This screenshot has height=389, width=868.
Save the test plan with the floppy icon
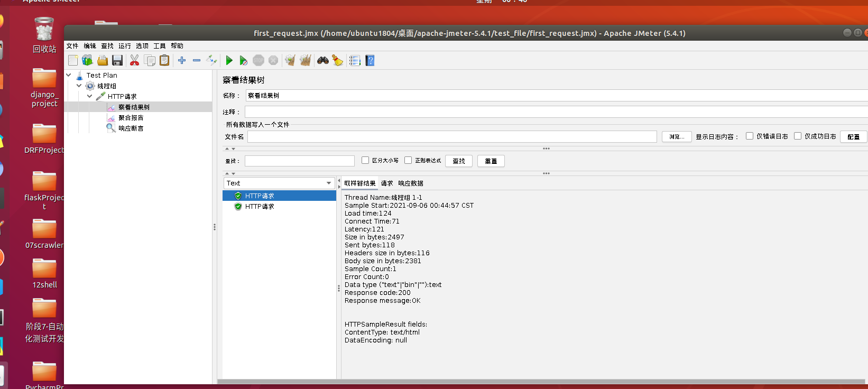click(x=117, y=60)
